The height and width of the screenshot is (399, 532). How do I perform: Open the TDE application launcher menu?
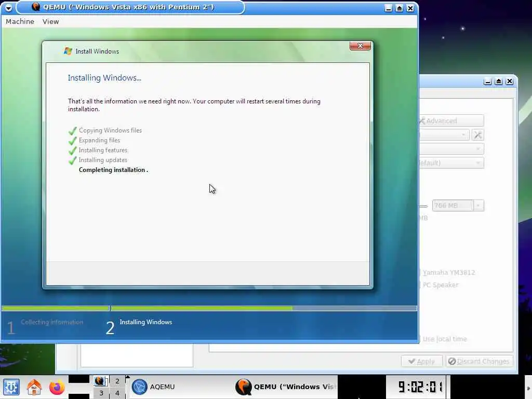tap(11, 387)
